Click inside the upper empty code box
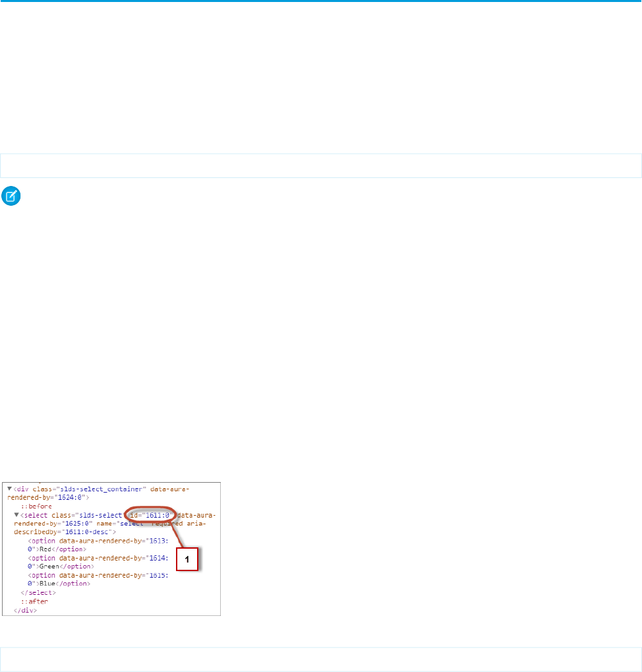The height and width of the screenshot is (672, 642). [x=321, y=166]
